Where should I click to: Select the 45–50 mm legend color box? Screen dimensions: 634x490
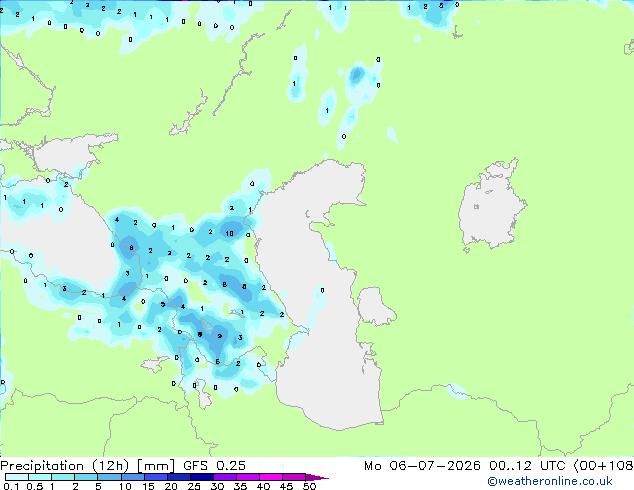click(x=294, y=477)
